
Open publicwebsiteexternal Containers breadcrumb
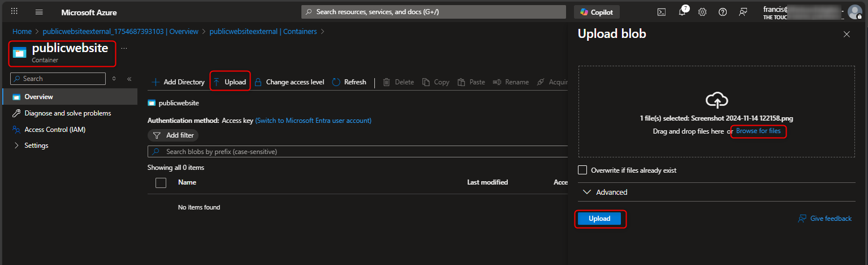click(263, 31)
